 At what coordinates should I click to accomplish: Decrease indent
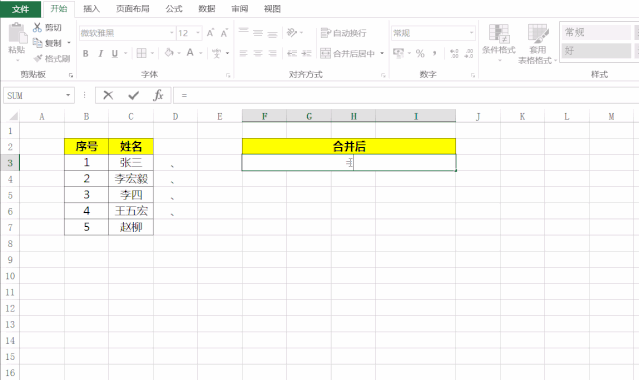click(x=292, y=53)
